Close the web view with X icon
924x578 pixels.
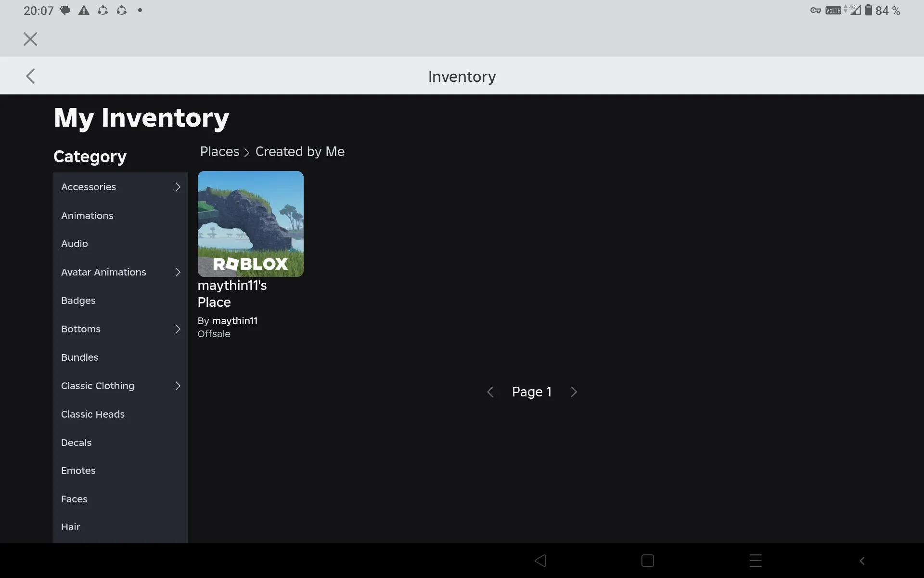coord(30,39)
